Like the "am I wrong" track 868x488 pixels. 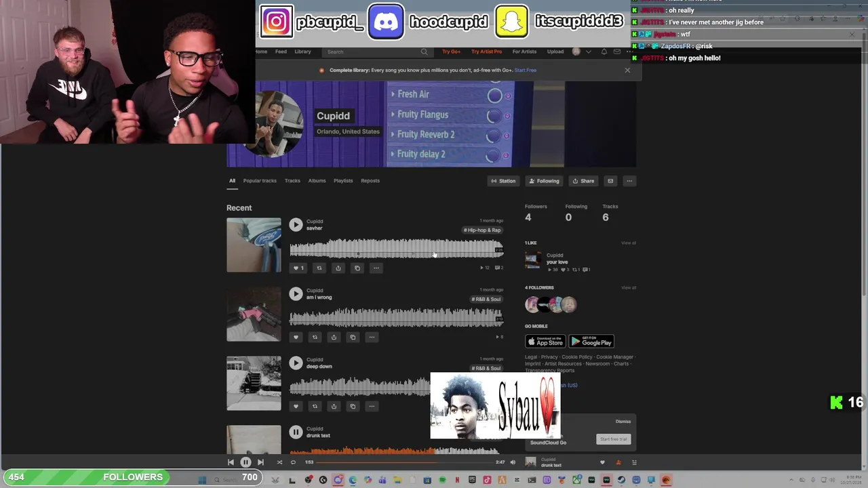pyautogui.click(x=296, y=337)
